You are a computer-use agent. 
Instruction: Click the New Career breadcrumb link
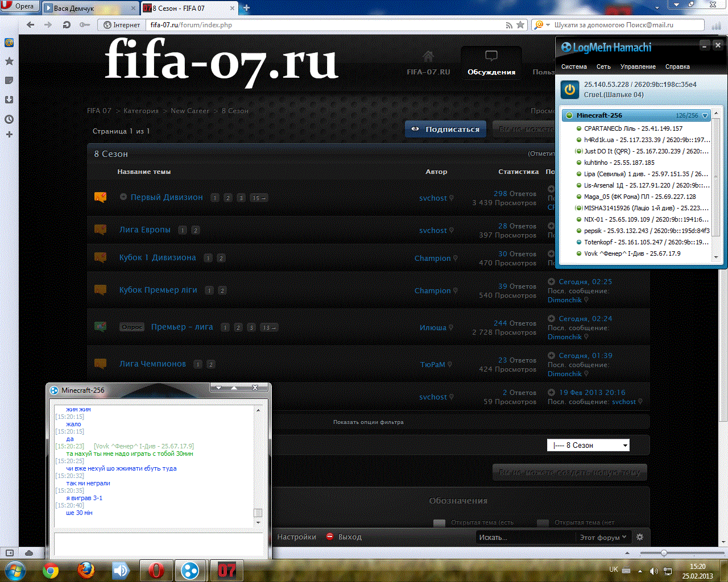click(x=190, y=111)
